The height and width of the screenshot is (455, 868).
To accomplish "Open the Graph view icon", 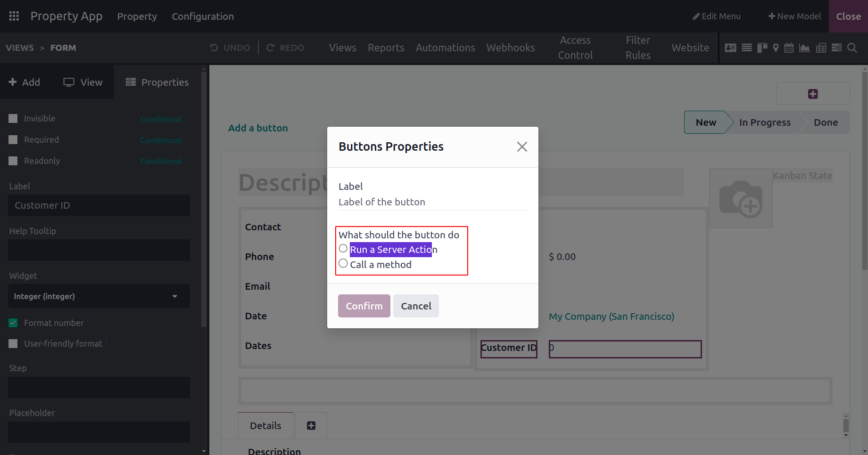I will (805, 48).
